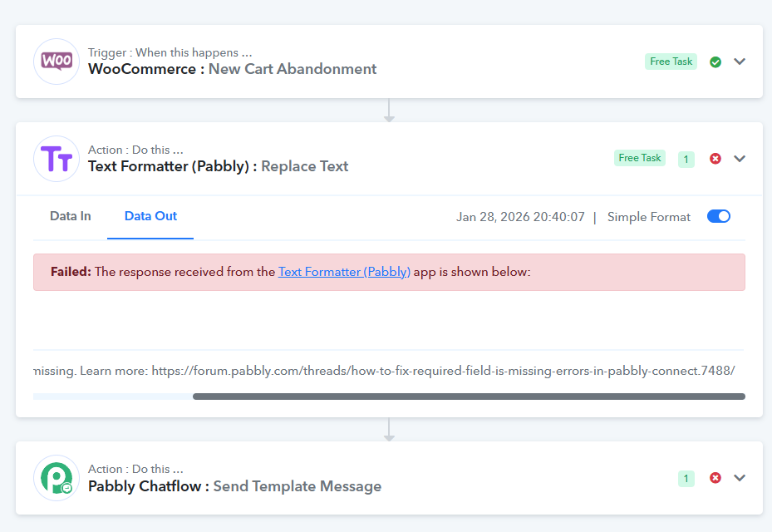Image resolution: width=772 pixels, height=532 pixels.
Task: Click the Pabbly Chatflow app icon
Action: tap(57, 478)
